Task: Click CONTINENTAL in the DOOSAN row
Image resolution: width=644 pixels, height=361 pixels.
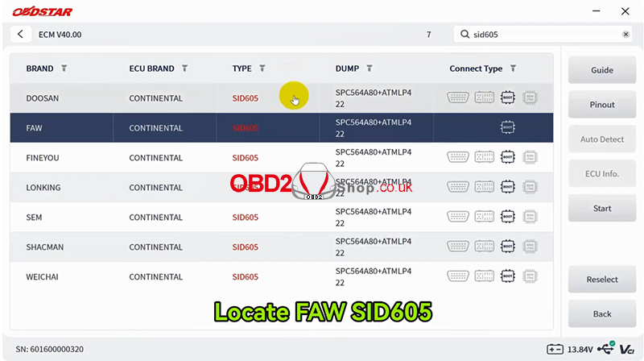Action: click(x=155, y=98)
